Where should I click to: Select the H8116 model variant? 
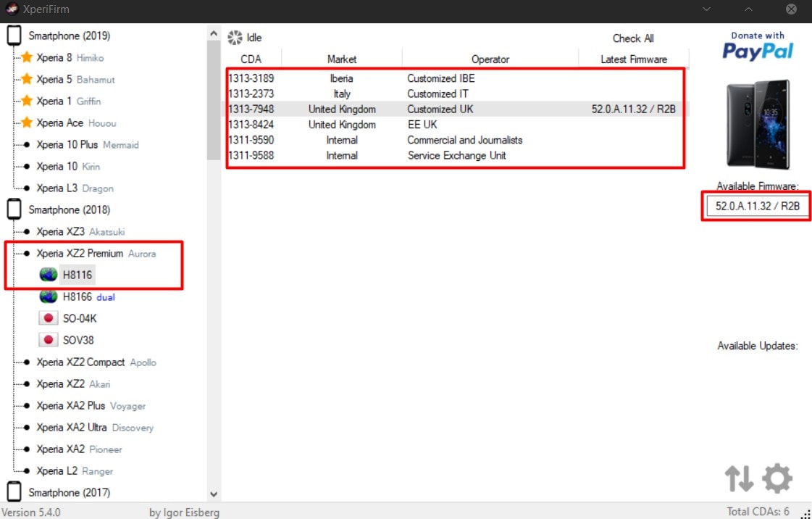(78, 275)
